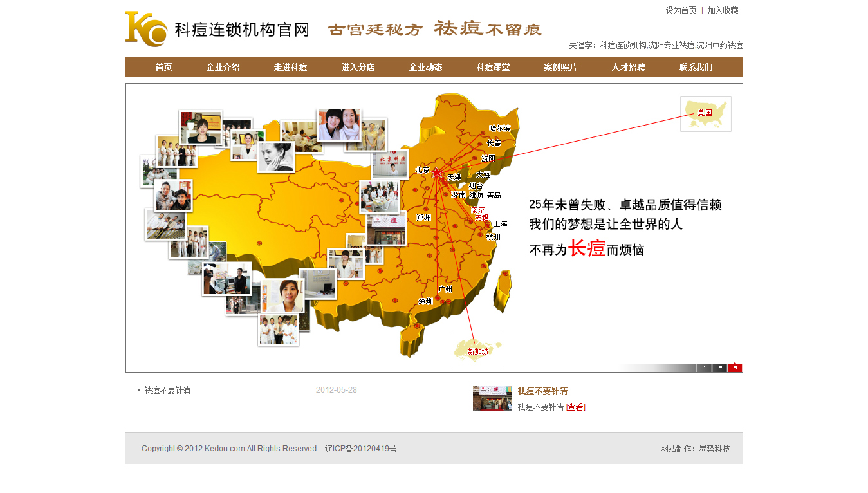
Task: Open the 联系我们 page
Action: pos(696,67)
